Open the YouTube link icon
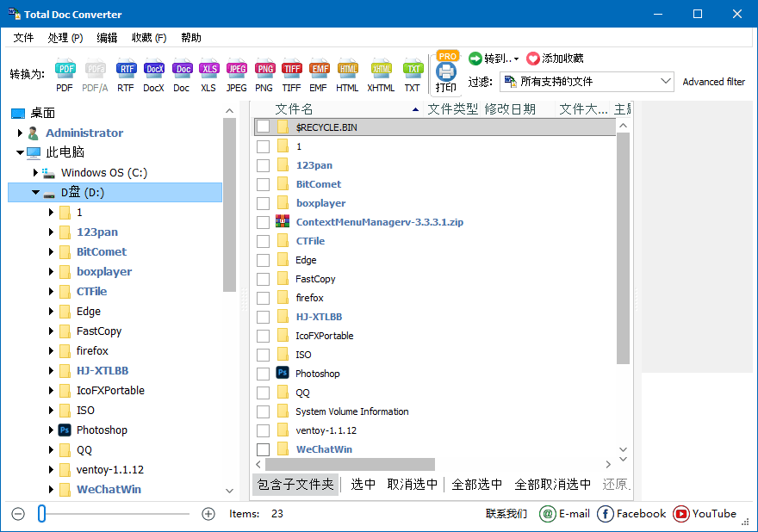The height and width of the screenshot is (532, 758). pos(681,514)
